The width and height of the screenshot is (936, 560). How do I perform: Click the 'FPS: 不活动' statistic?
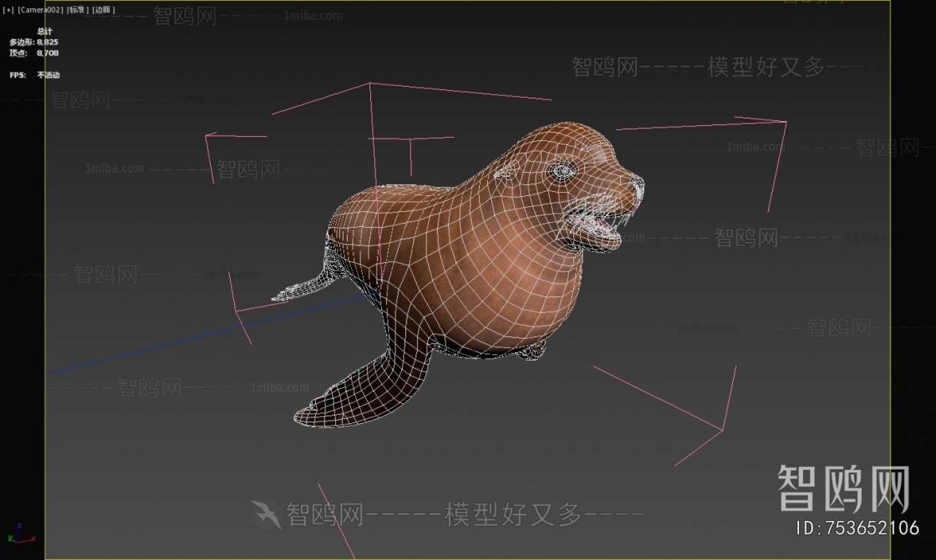point(34,75)
